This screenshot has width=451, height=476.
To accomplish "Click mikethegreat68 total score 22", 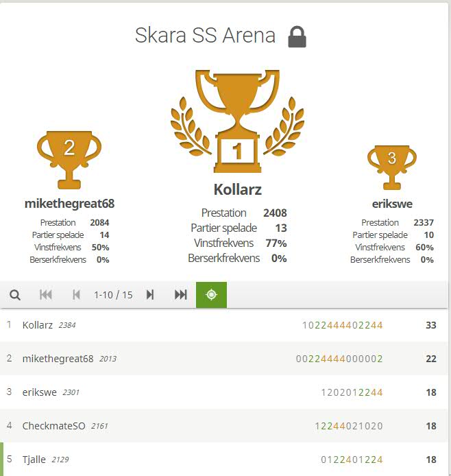I will click(x=431, y=359).
